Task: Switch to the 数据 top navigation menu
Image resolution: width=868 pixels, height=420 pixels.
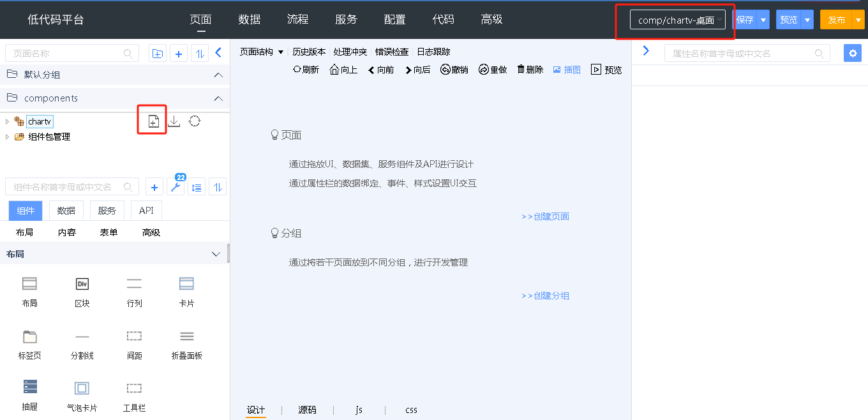Action: pos(249,20)
